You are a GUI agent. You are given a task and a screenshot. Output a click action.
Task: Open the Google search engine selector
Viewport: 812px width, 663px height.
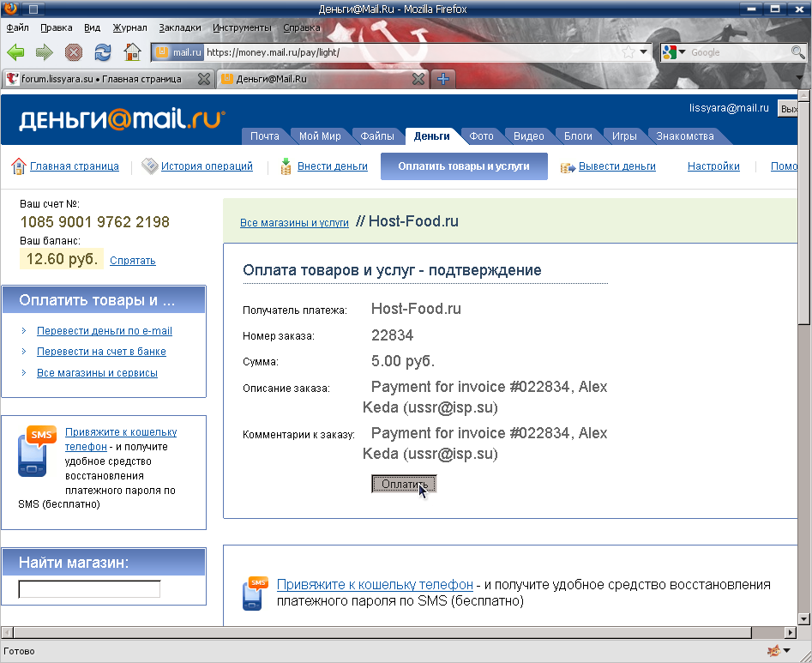(x=673, y=52)
